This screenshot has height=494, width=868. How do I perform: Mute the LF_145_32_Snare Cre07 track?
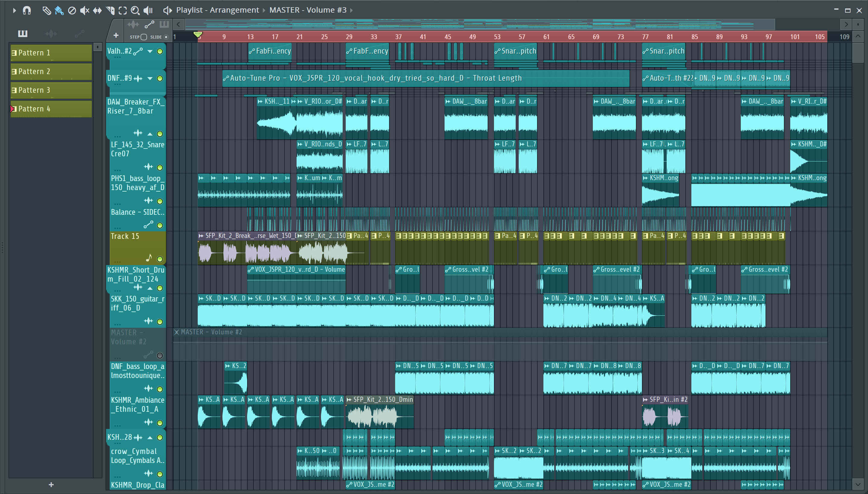click(159, 167)
